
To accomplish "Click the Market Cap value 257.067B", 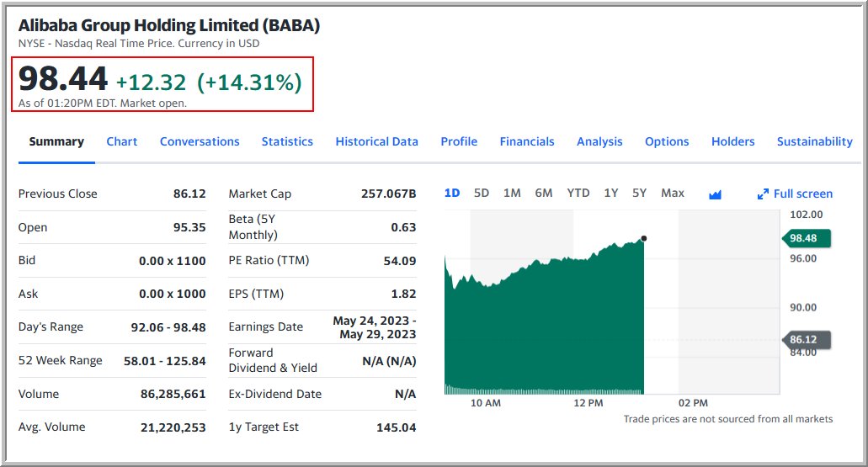I will tap(389, 194).
